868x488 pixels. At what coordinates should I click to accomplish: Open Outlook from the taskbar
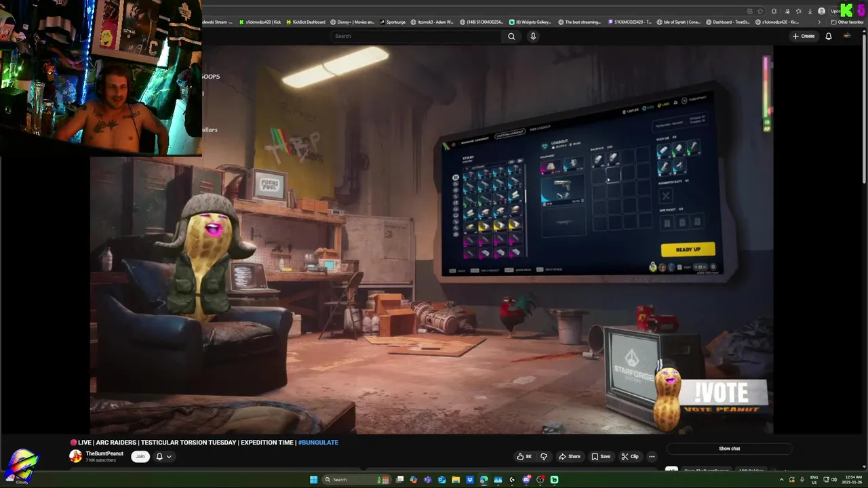[x=442, y=480]
